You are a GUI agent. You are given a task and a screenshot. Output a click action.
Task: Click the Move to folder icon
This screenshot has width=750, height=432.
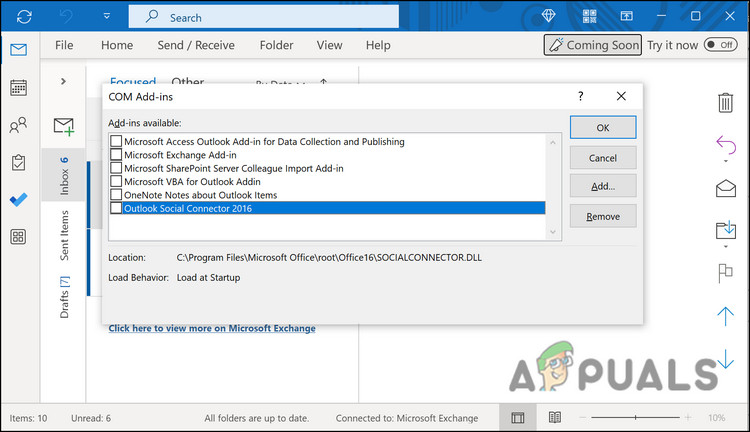(x=726, y=230)
